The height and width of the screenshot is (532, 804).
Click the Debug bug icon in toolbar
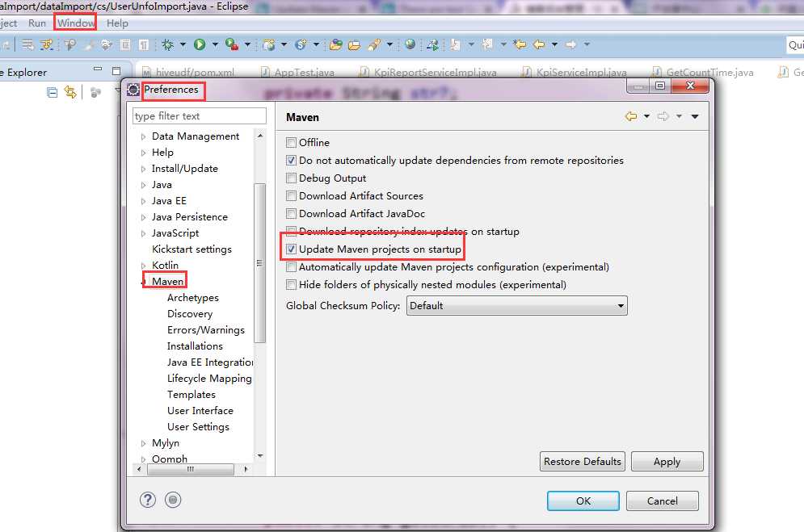pos(167,45)
